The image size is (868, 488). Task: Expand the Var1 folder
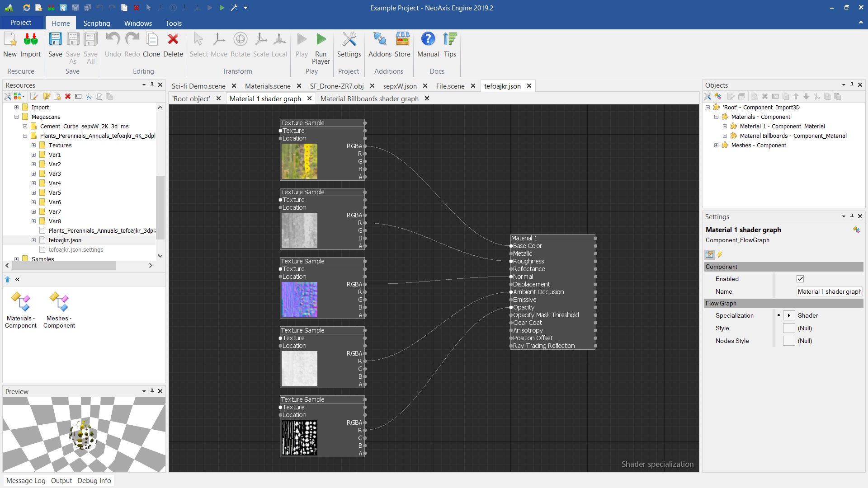33,155
